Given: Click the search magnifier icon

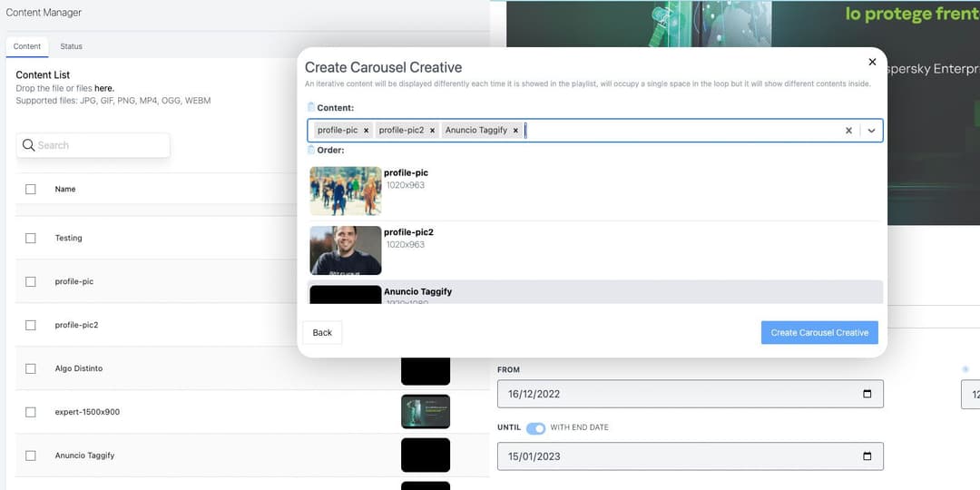Looking at the screenshot, I should [x=29, y=145].
